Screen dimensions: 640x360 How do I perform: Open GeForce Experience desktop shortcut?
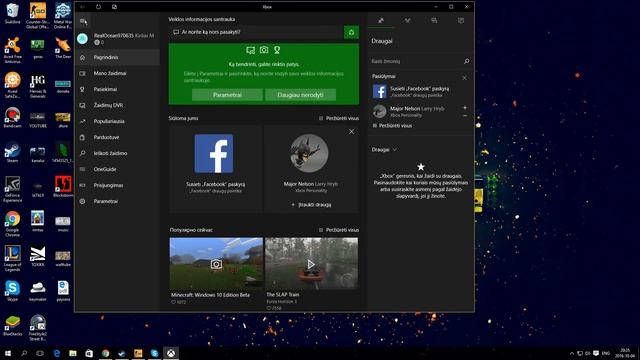(12, 189)
